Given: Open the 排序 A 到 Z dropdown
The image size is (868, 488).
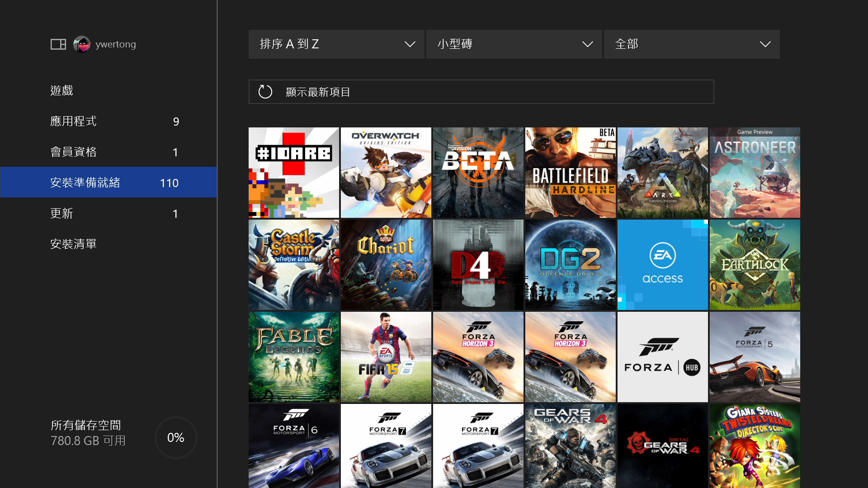Looking at the screenshot, I should pos(336,44).
